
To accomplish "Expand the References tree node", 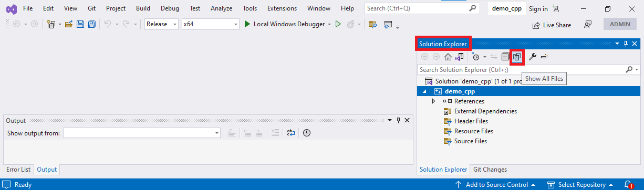I will (x=433, y=101).
